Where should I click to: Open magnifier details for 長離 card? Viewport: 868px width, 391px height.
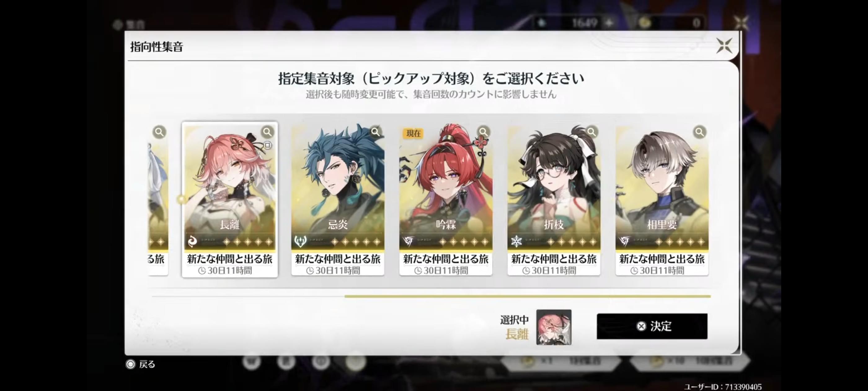[267, 132]
